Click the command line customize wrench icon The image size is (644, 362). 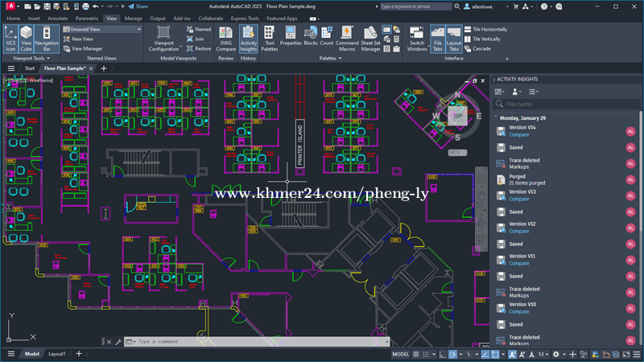118,341
